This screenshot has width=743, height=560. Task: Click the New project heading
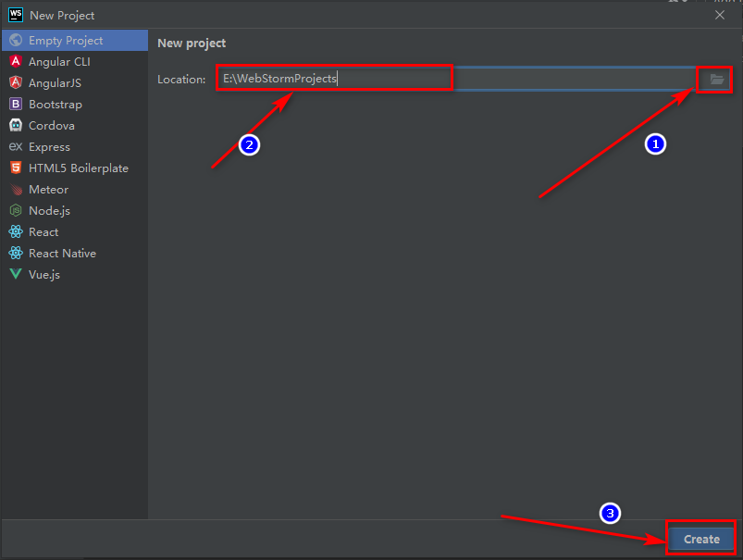coord(192,44)
